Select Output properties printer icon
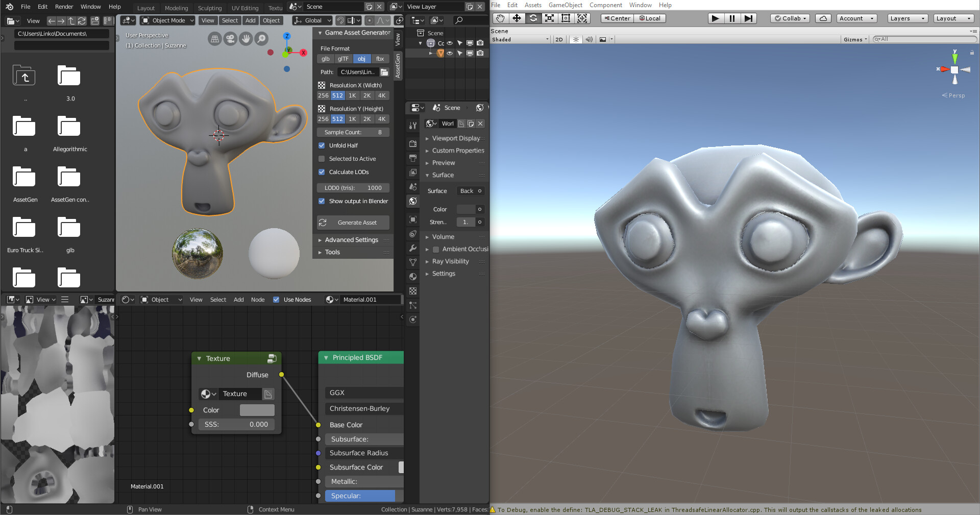980x515 pixels. coord(412,158)
